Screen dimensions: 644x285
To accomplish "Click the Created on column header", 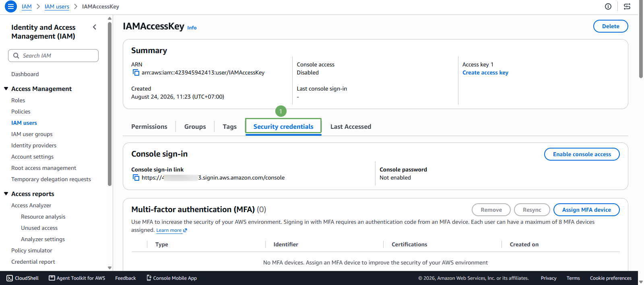I will (524, 244).
